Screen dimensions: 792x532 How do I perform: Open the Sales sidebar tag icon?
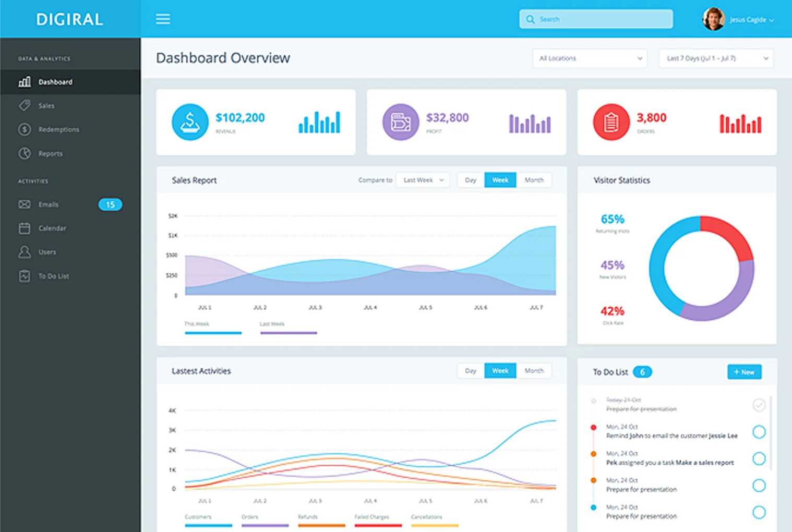tap(25, 105)
